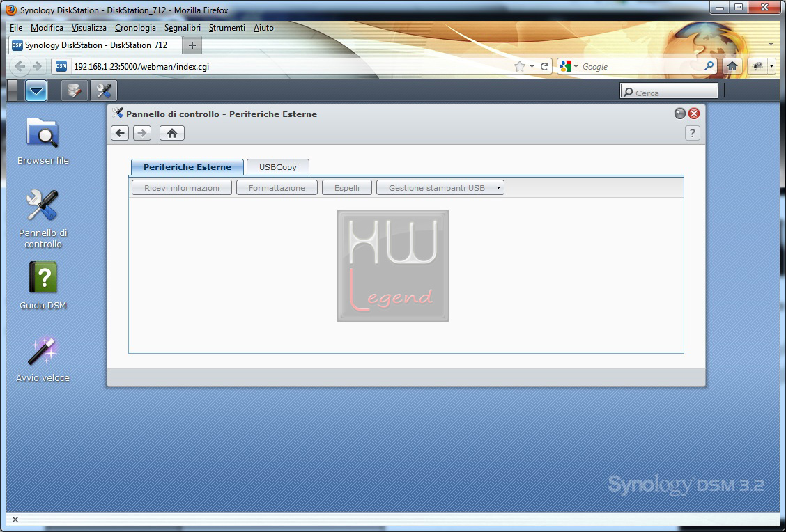Click the control panel taskbar icon
Viewport: 786px width, 532px height.
(104, 91)
